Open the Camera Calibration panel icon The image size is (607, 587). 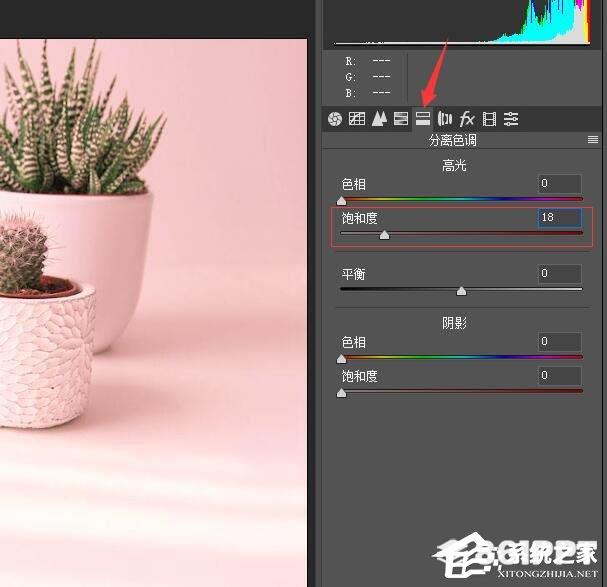pos(489,119)
